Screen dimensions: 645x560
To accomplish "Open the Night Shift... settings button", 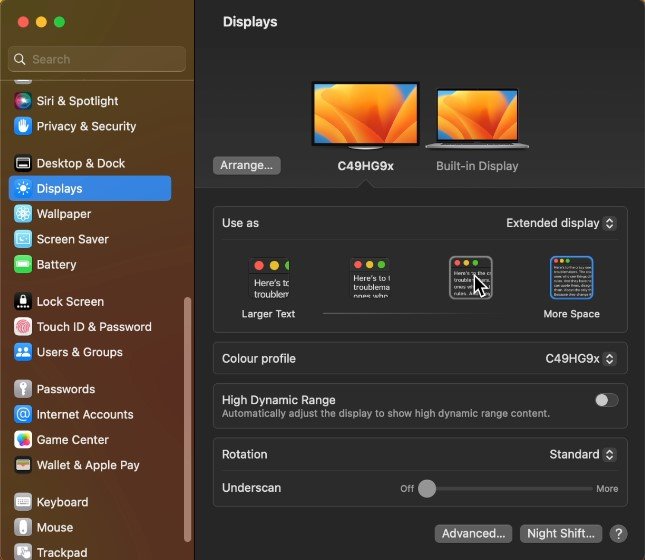I will point(562,534).
